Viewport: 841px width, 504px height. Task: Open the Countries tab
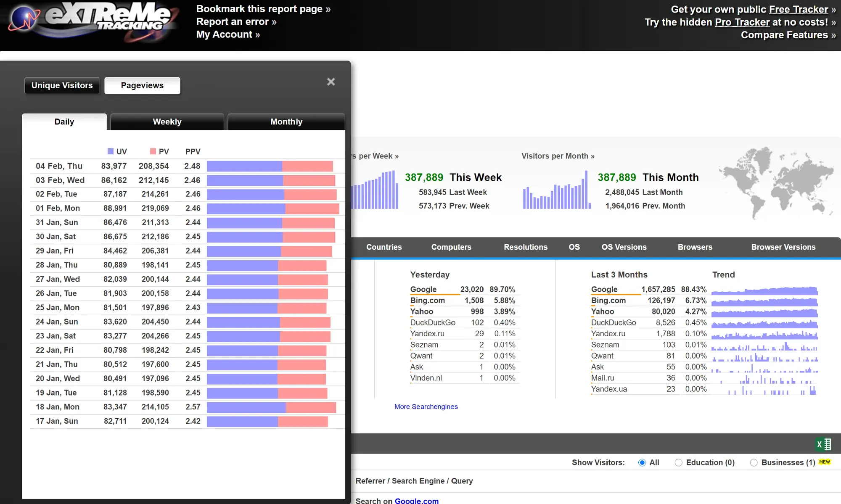tap(384, 247)
